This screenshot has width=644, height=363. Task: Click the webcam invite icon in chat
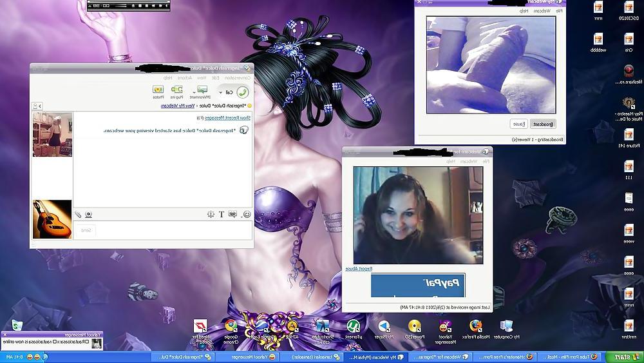[x=88, y=214]
